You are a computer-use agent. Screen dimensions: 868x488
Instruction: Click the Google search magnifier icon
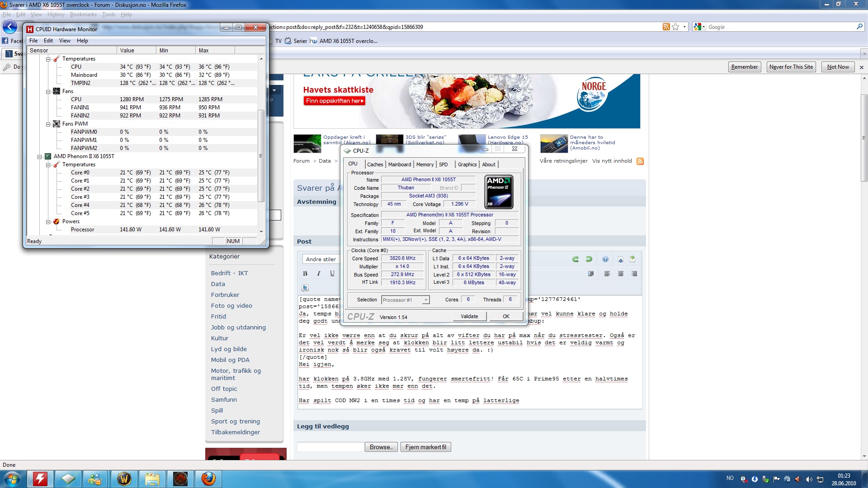tap(859, 27)
